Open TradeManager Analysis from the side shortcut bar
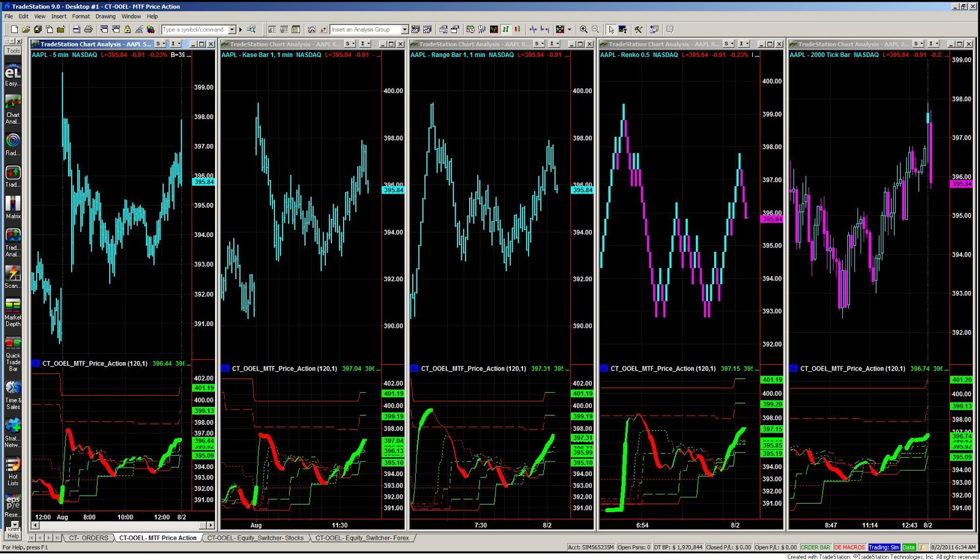Screen dimensions: 980x560 click(x=13, y=243)
